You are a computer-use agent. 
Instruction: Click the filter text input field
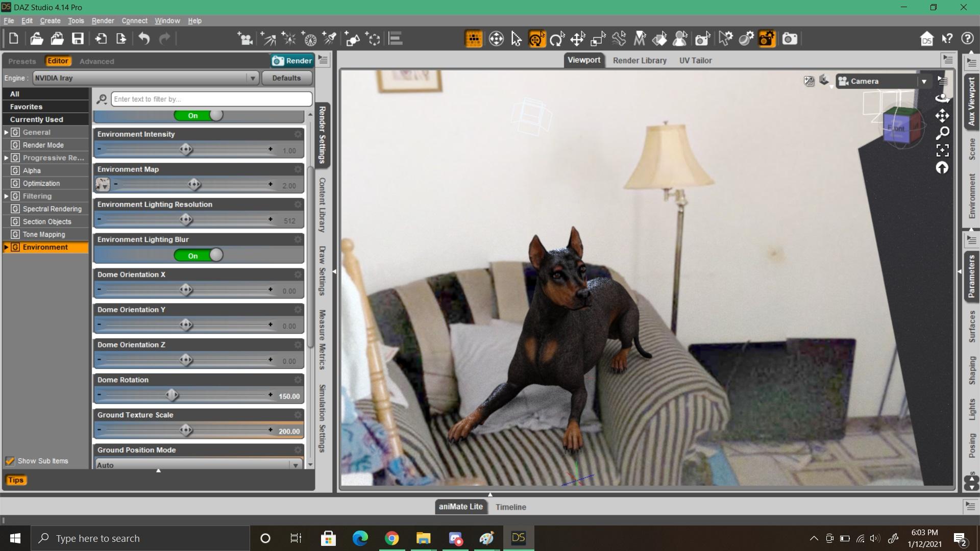click(211, 99)
